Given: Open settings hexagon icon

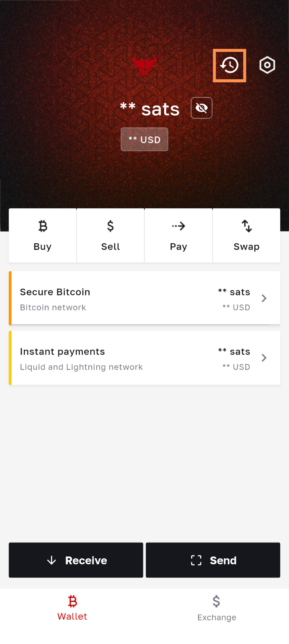Looking at the screenshot, I should click(267, 65).
